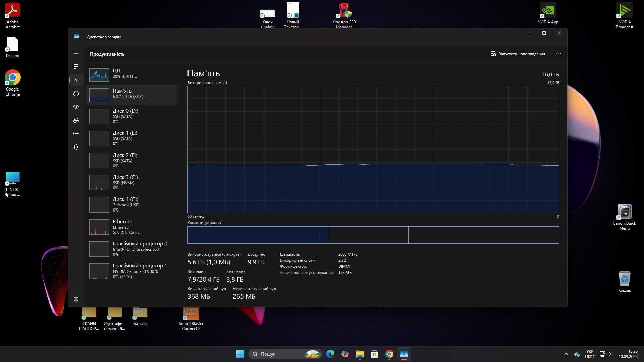Click the memory usage graph area
This screenshot has width=644, height=362.
373,149
